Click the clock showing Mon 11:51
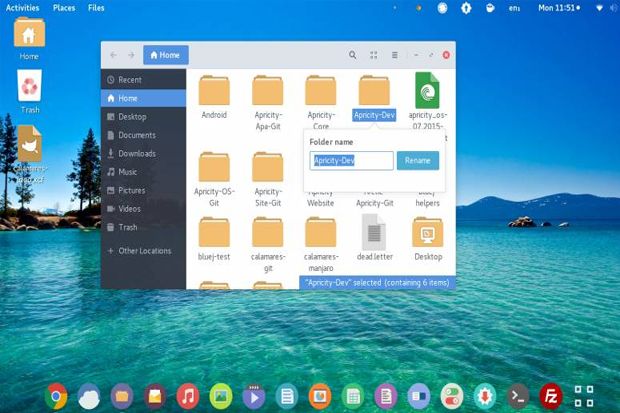The width and height of the screenshot is (620, 413). [559, 8]
